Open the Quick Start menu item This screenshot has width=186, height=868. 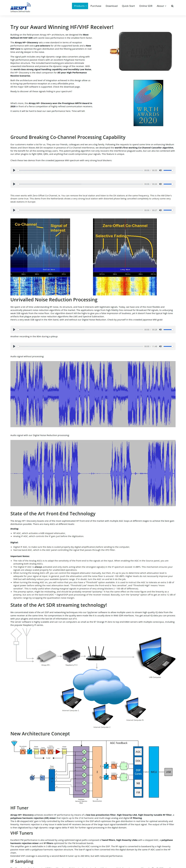(128, 6)
